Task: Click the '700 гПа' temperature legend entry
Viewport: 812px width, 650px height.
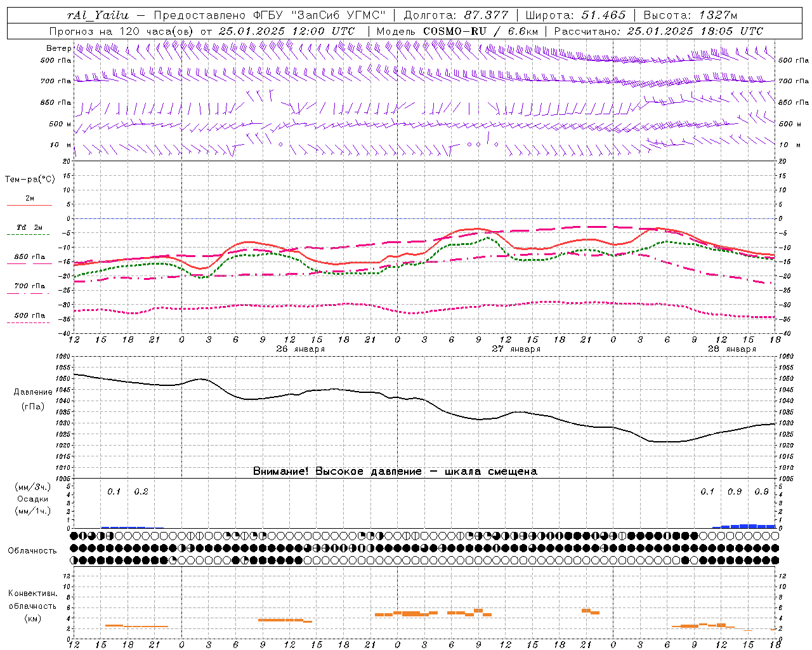Action: [30, 286]
